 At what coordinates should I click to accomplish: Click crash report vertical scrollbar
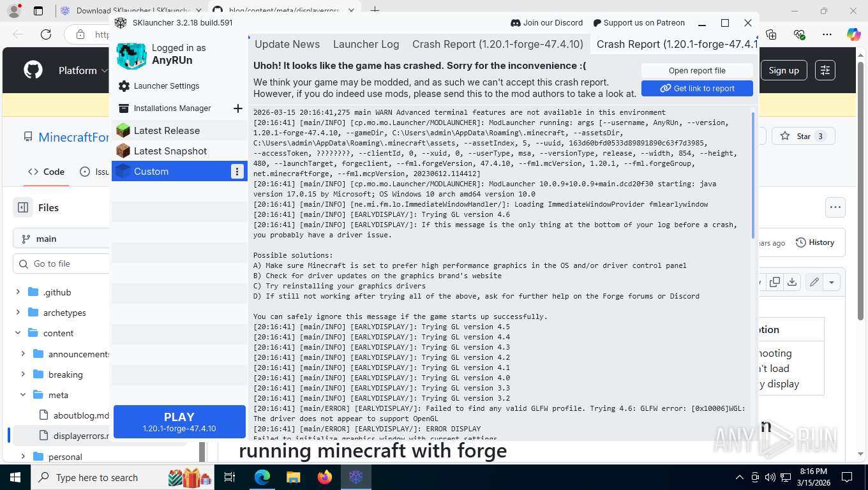(754, 175)
